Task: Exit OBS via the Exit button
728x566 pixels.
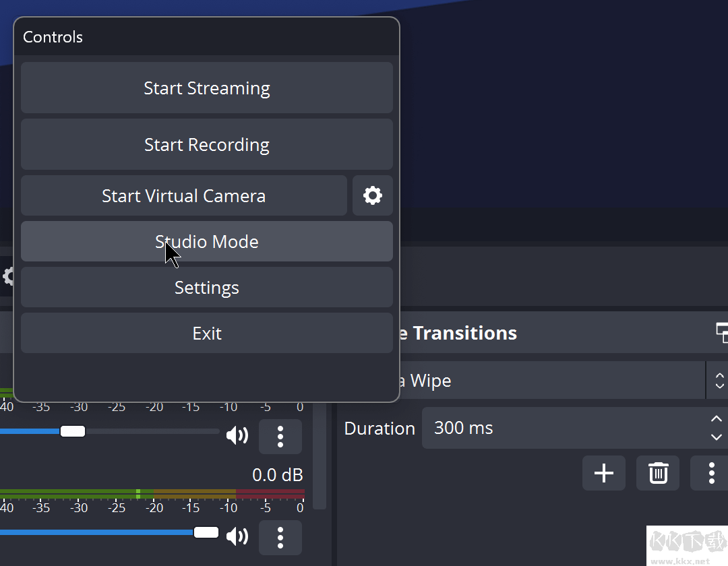Action: coord(206,334)
